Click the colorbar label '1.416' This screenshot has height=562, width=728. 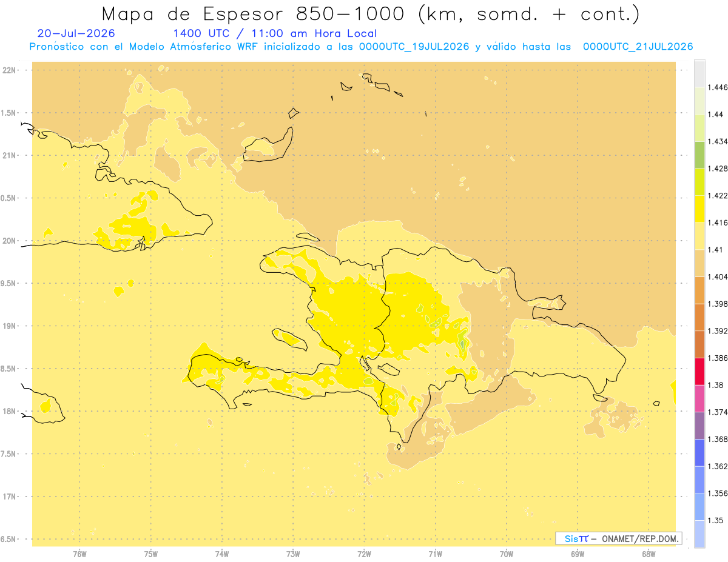point(717,222)
